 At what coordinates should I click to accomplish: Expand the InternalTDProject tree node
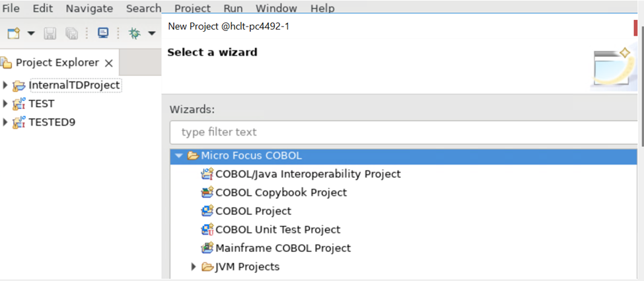(5, 85)
